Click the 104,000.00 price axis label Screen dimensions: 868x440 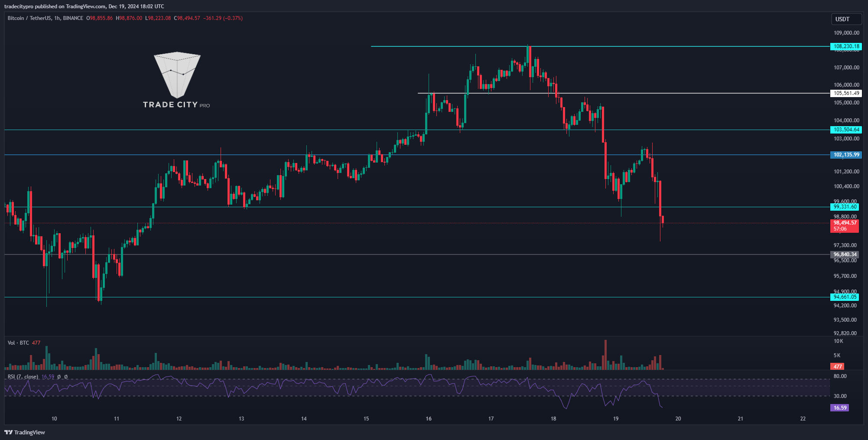pos(846,121)
